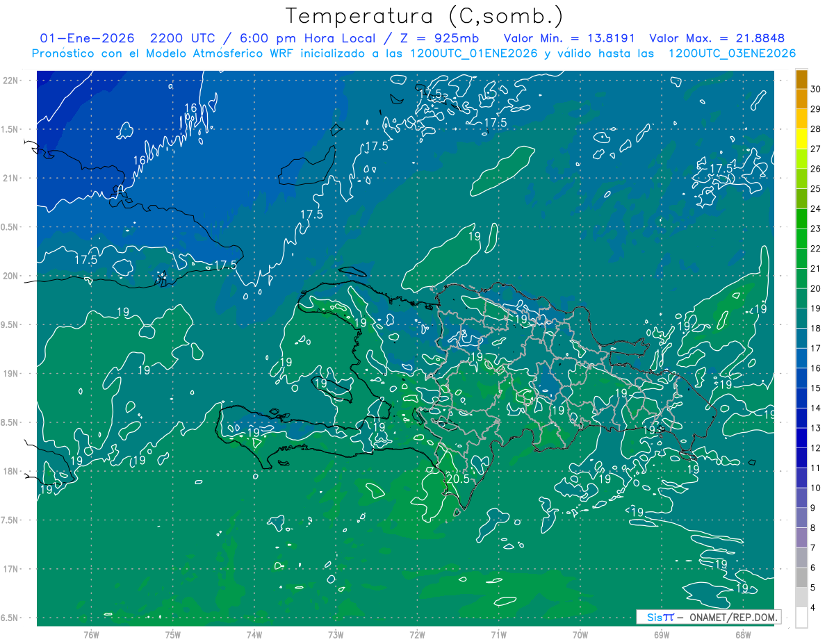Screen dimensions: 834x644
Task: Click the "74W" longitude label
Action: [x=254, y=634]
